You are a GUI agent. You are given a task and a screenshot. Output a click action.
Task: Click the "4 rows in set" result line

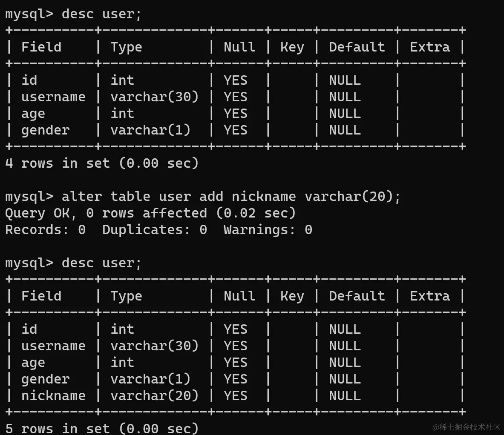pos(101,163)
